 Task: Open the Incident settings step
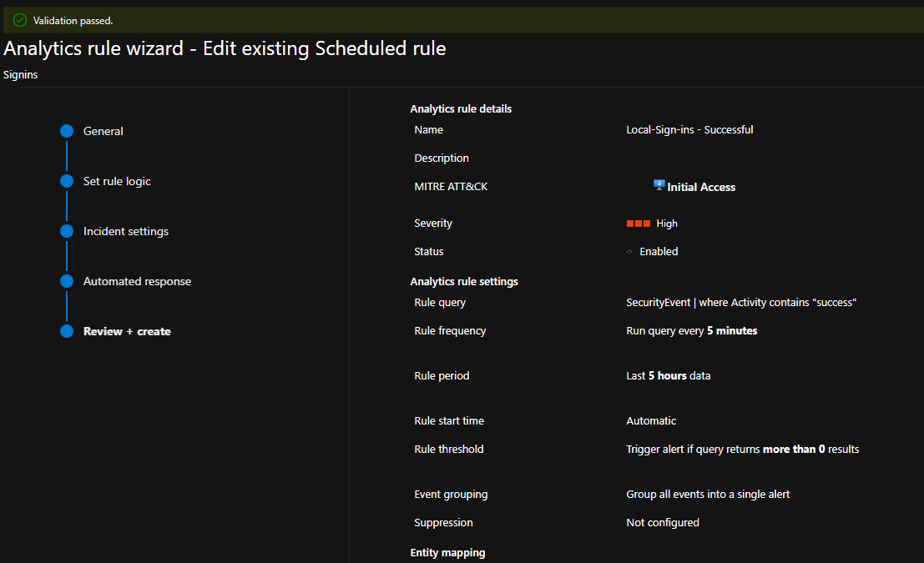(125, 231)
